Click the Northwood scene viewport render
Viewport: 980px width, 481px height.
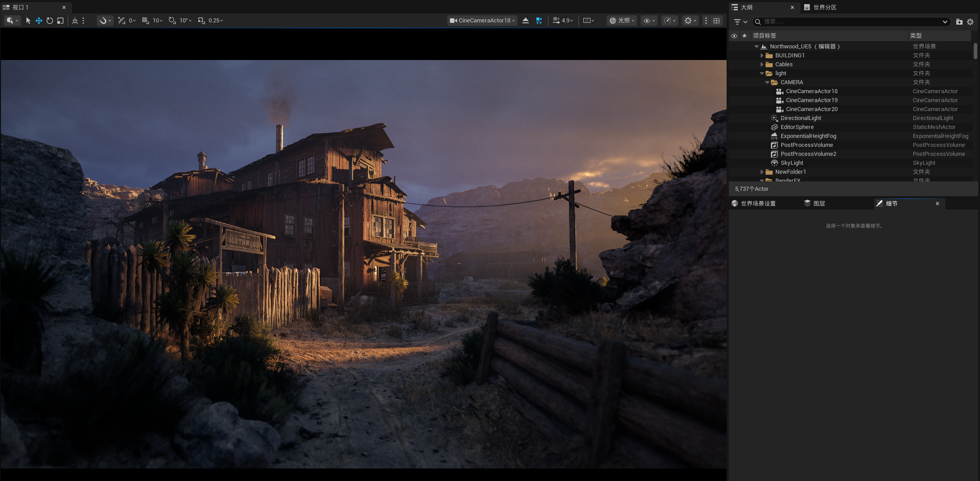point(364,264)
